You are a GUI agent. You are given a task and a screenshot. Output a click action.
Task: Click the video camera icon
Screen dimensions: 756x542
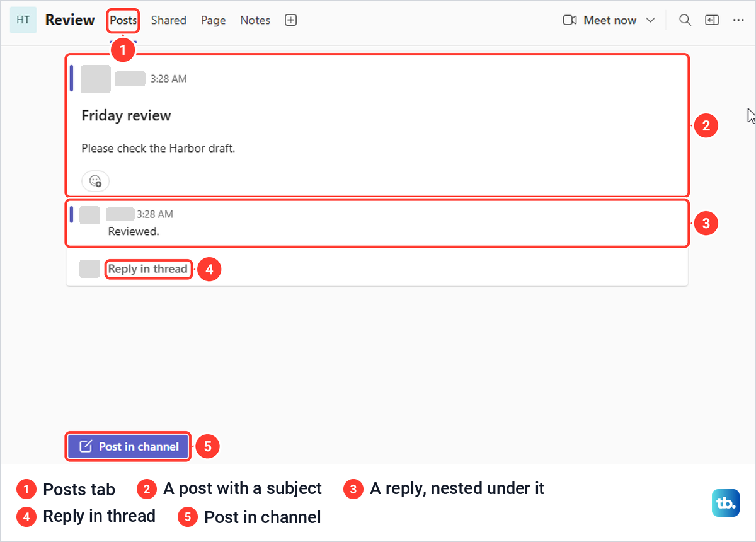click(570, 20)
